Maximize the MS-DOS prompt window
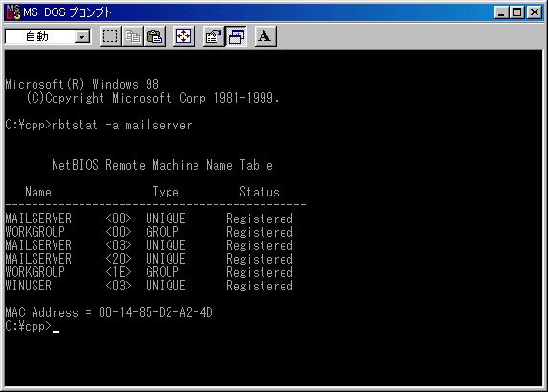Image resolution: width=548 pixels, height=392 pixels. coord(517,12)
